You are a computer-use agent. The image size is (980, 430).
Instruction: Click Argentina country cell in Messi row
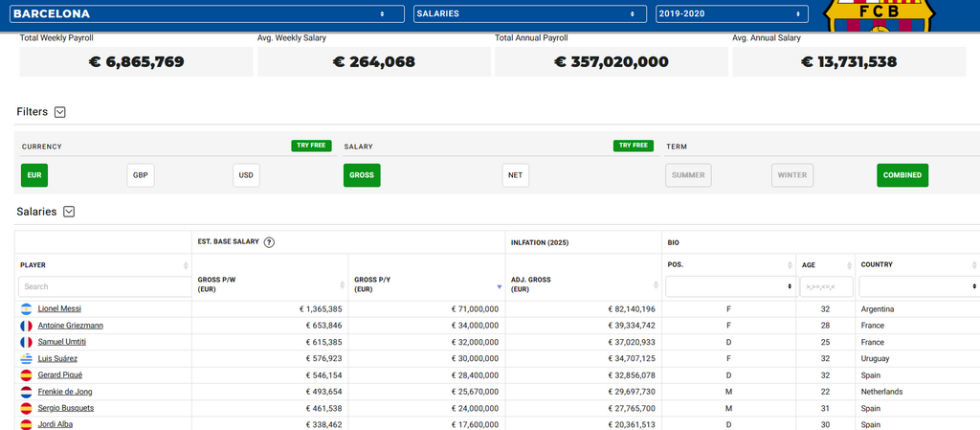[x=918, y=309]
